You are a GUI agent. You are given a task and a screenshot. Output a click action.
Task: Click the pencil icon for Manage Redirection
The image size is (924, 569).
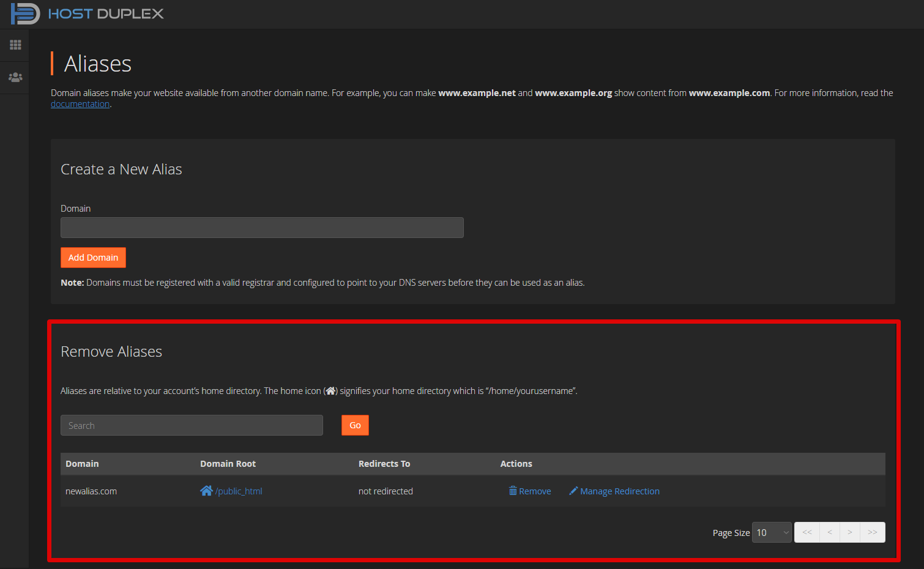[573, 491]
